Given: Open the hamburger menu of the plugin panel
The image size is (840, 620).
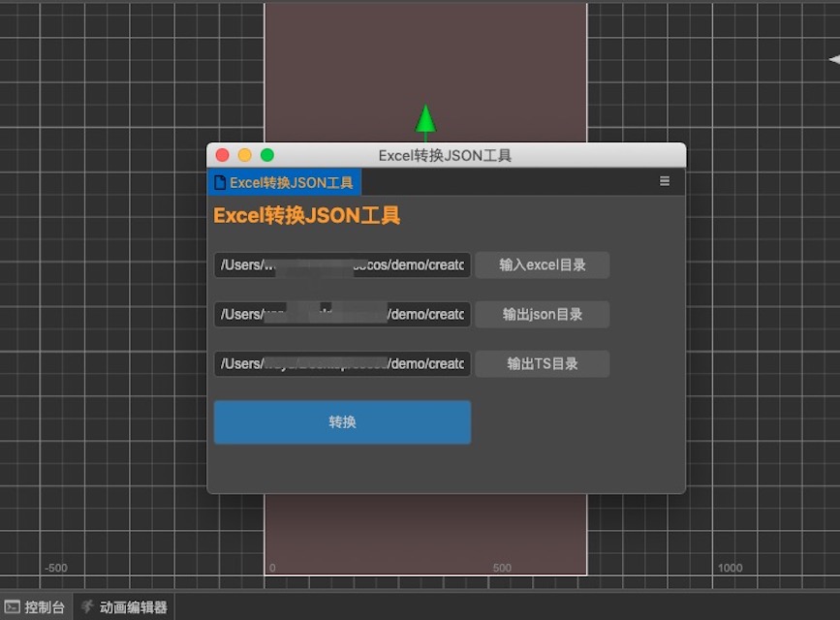Looking at the screenshot, I should pyautogui.click(x=665, y=180).
